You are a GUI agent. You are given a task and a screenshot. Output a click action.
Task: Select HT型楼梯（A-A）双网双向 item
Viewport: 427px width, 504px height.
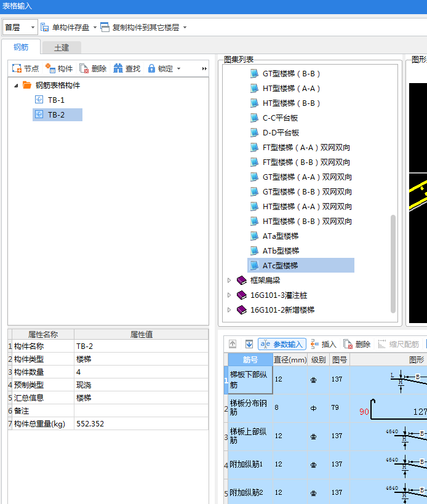[307, 207]
